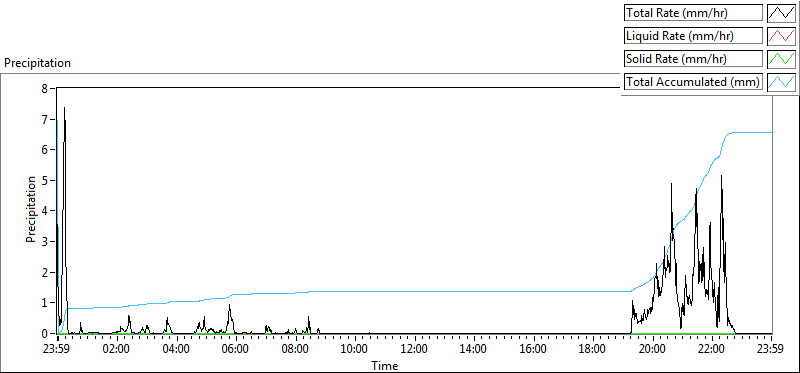Click the Precipitation chart caption above the plot
The height and width of the screenshot is (373, 800).
click(x=37, y=63)
